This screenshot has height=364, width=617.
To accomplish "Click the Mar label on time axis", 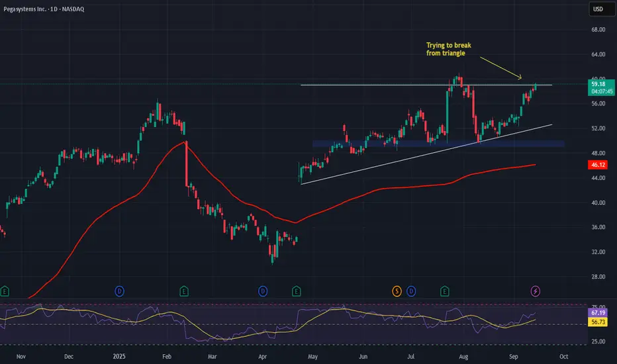I will click(212, 357).
